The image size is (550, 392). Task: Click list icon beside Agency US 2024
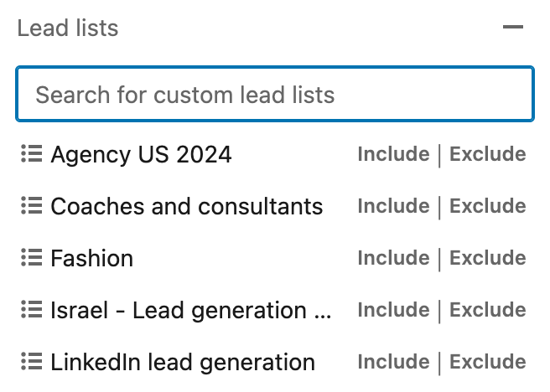pos(32,154)
